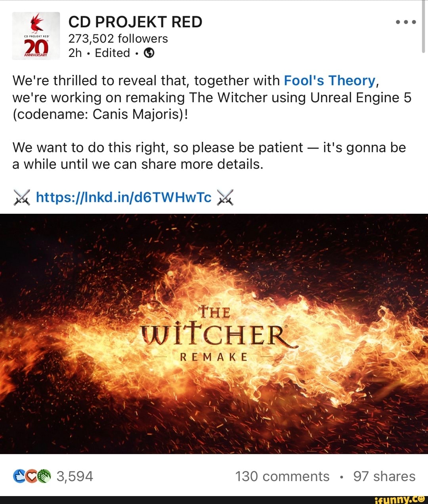Click the green clapping celebrate reaction icon
Screen dimensions: 428x504
coord(45,476)
